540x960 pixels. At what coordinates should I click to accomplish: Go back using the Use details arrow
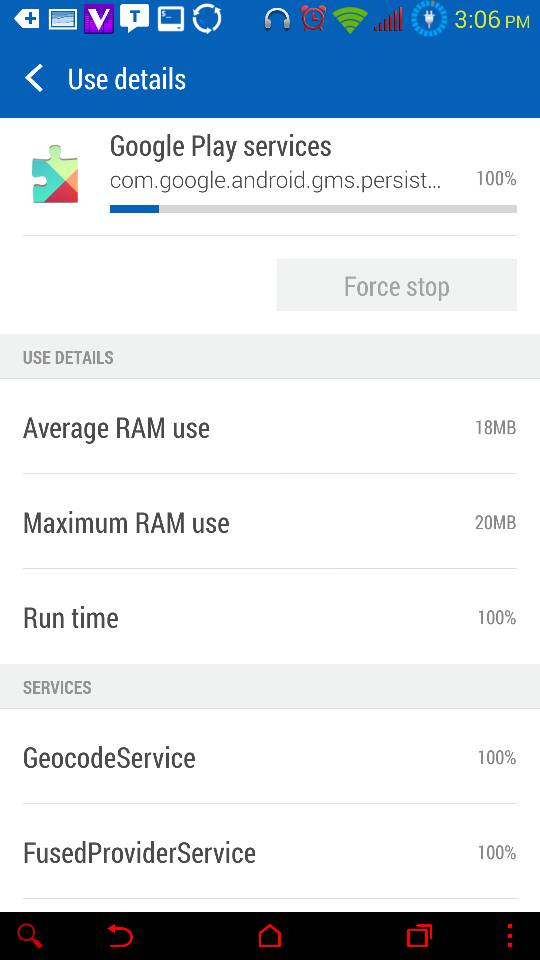(x=34, y=79)
